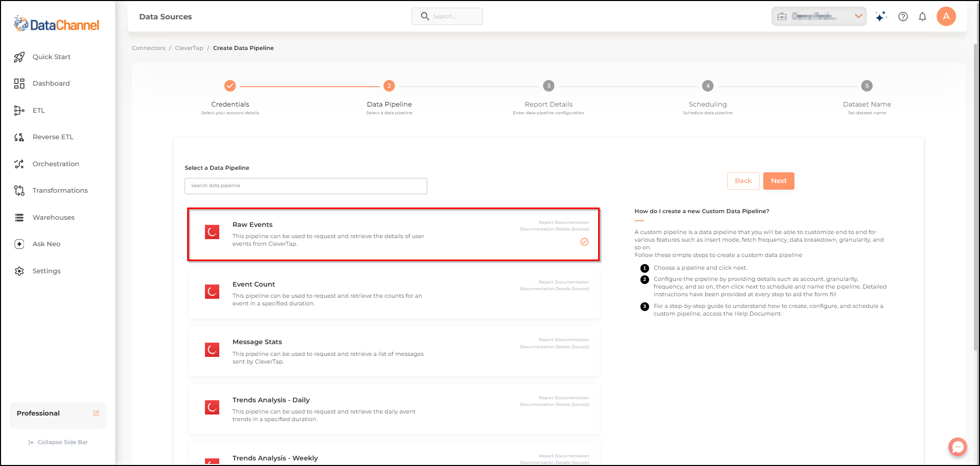Open the user avatar 'A' menu

tap(946, 16)
